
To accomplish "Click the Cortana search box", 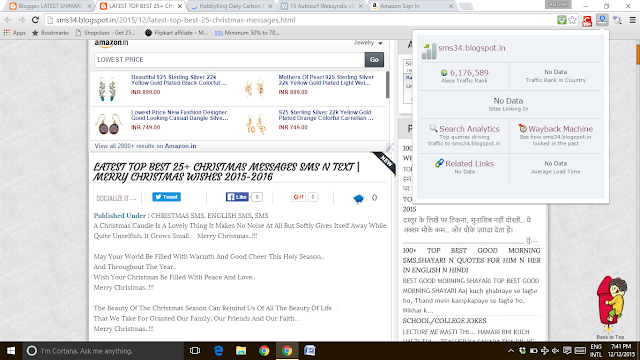I will (x=103, y=351).
